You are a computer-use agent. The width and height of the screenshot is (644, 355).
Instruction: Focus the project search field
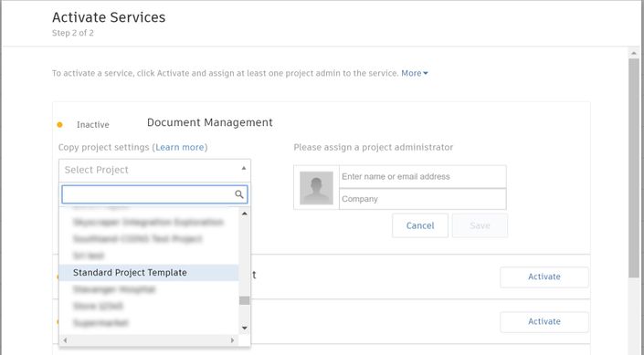point(154,194)
